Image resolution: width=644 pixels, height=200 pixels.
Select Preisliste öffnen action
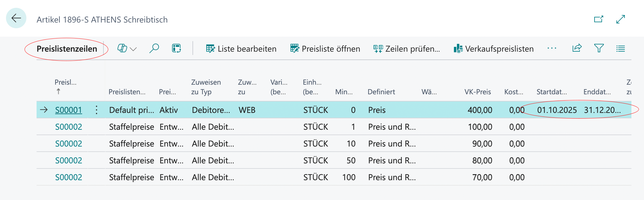pos(325,49)
